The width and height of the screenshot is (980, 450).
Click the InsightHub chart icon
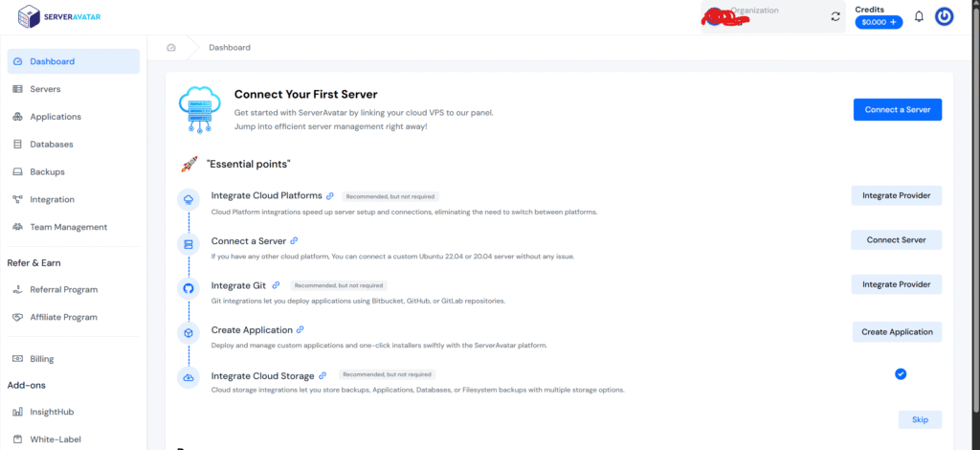[17, 413]
